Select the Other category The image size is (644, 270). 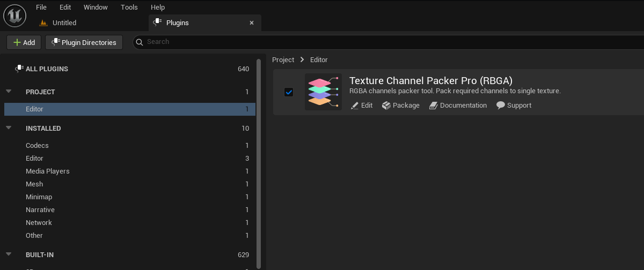(x=130, y=236)
